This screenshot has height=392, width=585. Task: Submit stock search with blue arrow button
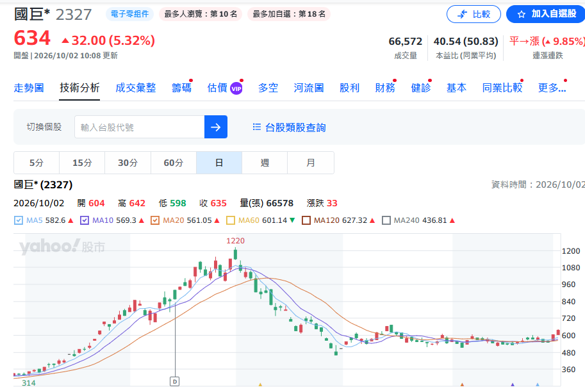(x=216, y=127)
